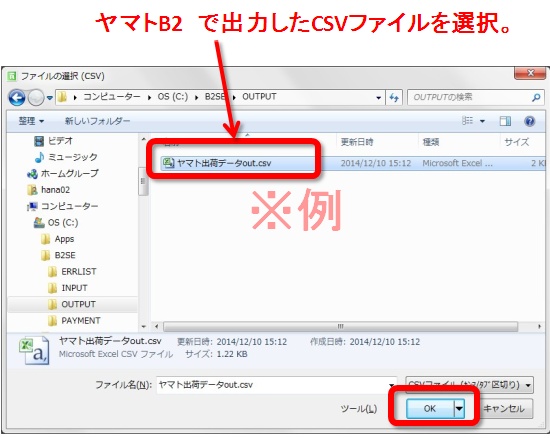Sort by 更新日時 column header

coord(357,142)
